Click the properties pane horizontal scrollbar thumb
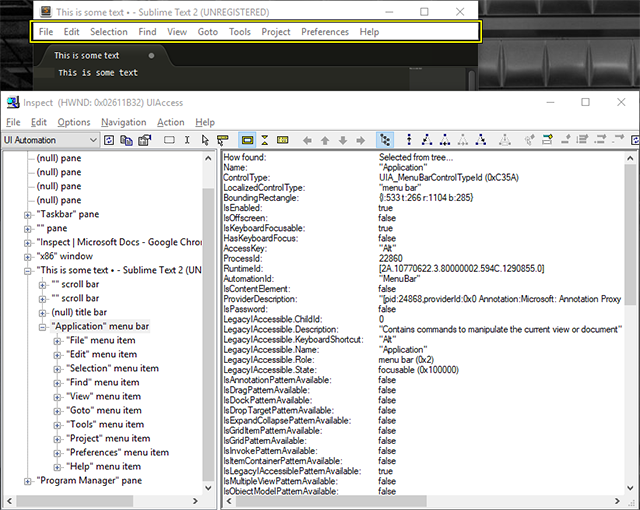This screenshot has height=510, width=640. [x=331, y=501]
